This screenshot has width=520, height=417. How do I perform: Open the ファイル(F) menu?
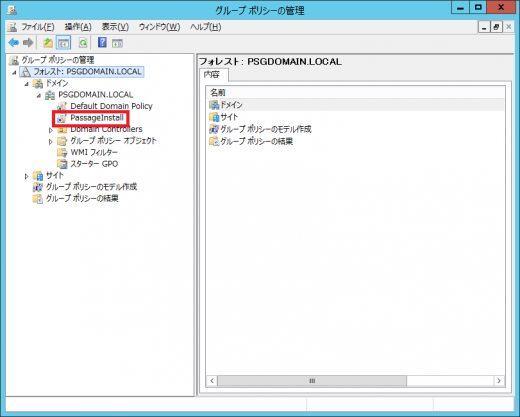[x=38, y=27]
